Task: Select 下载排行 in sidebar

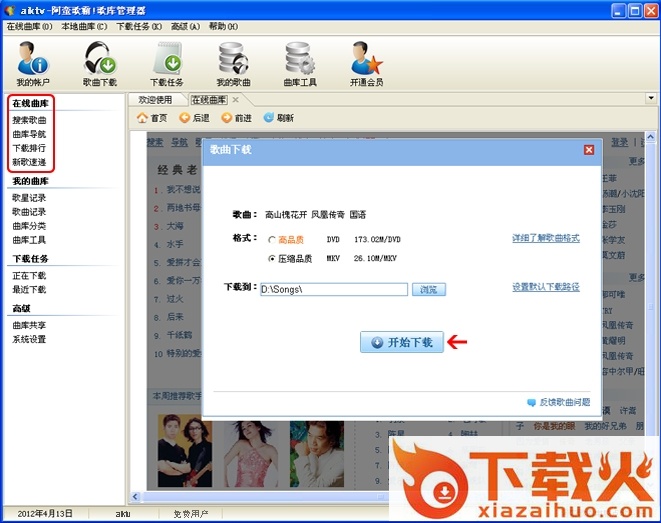Action: [x=29, y=148]
